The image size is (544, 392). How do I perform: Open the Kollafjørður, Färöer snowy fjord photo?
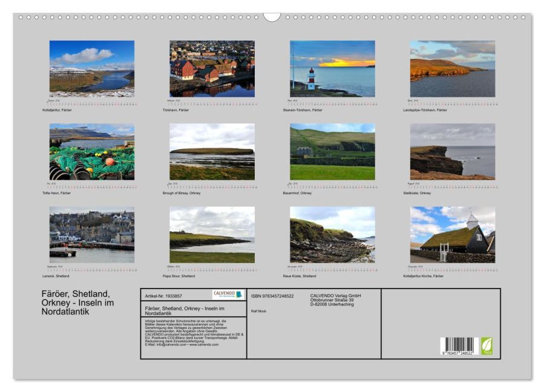92,69
